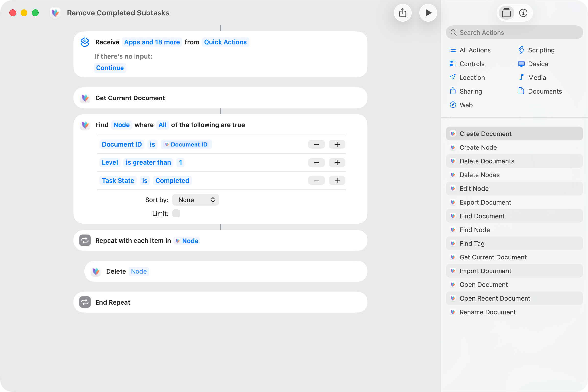Edit the Document ID variable value
This screenshot has height=392, width=588.
click(x=186, y=144)
